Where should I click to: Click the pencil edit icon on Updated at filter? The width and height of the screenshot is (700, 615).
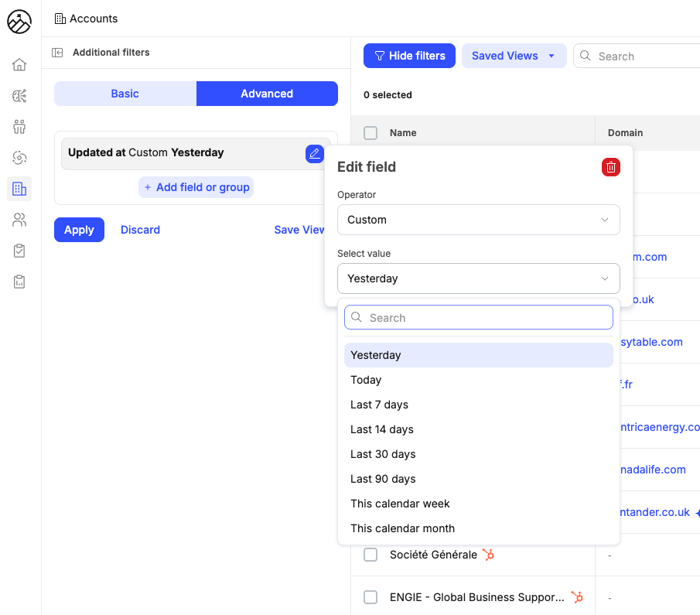tap(314, 153)
